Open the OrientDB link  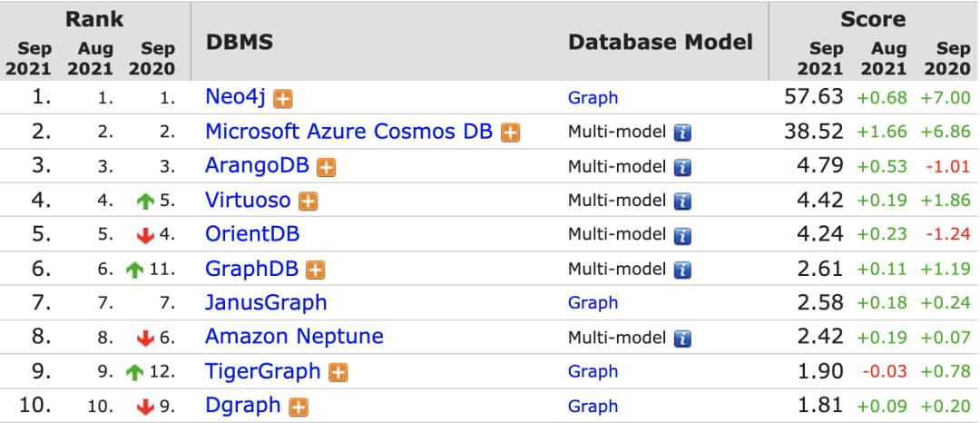coord(252,233)
